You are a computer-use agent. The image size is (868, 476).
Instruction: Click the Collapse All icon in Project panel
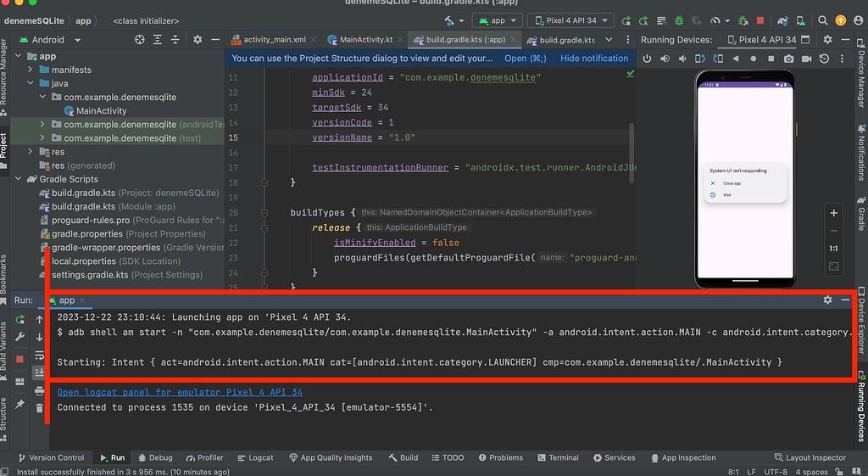175,39
